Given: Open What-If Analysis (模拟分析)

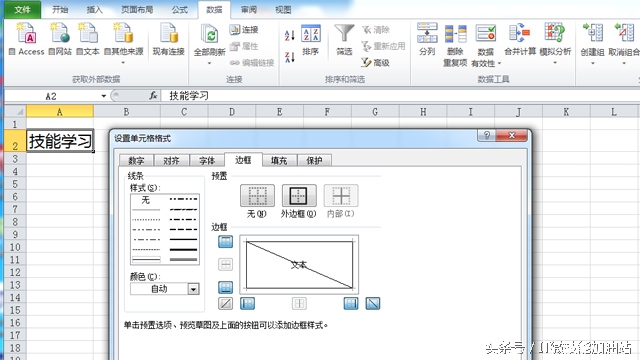Looking at the screenshot, I should coord(555,43).
